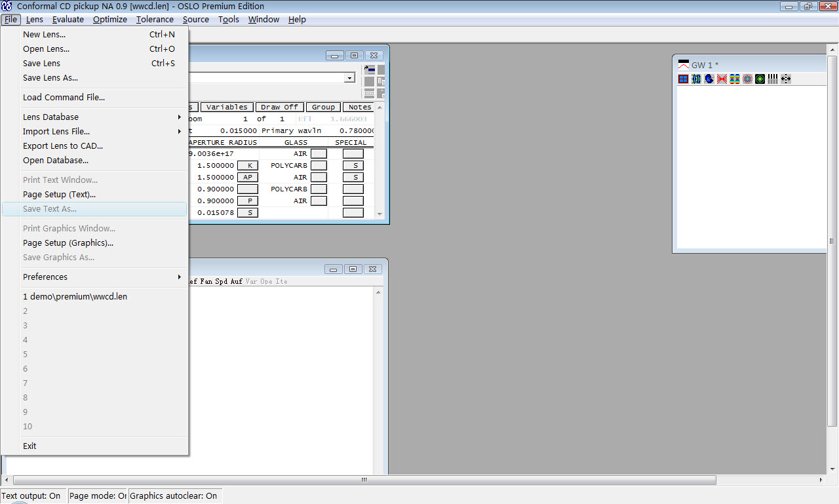The width and height of the screenshot is (839, 504).
Task: Click Auf in text window toolbar
Action: (x=236, y=281)
